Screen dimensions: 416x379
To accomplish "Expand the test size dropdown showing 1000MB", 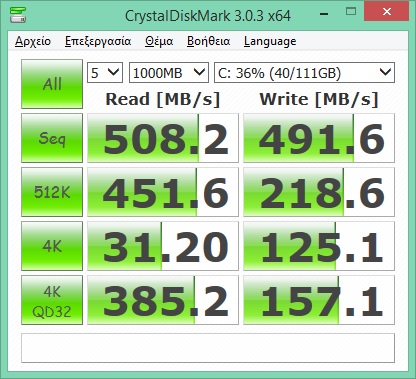I will click(x=169, y=72).
